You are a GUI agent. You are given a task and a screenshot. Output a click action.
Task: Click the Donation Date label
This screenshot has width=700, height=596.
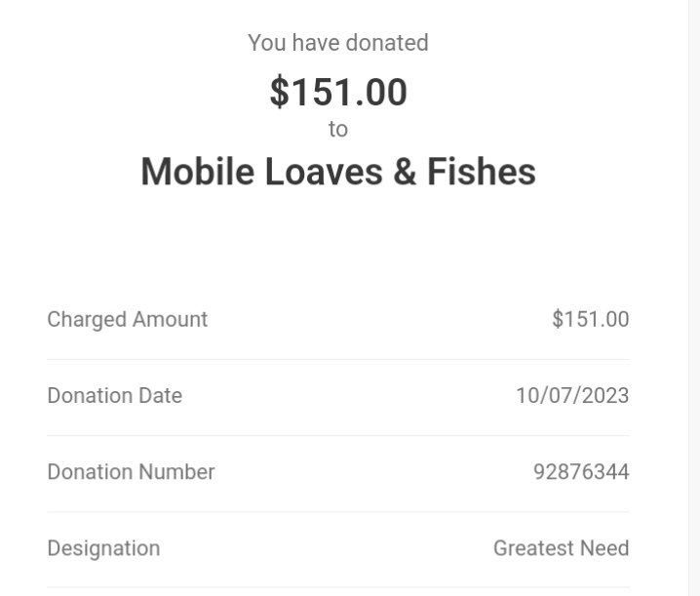point(115,396)
